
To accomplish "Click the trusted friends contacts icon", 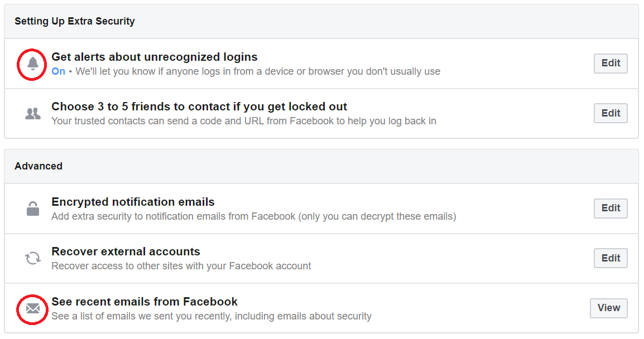I will 33,113.
